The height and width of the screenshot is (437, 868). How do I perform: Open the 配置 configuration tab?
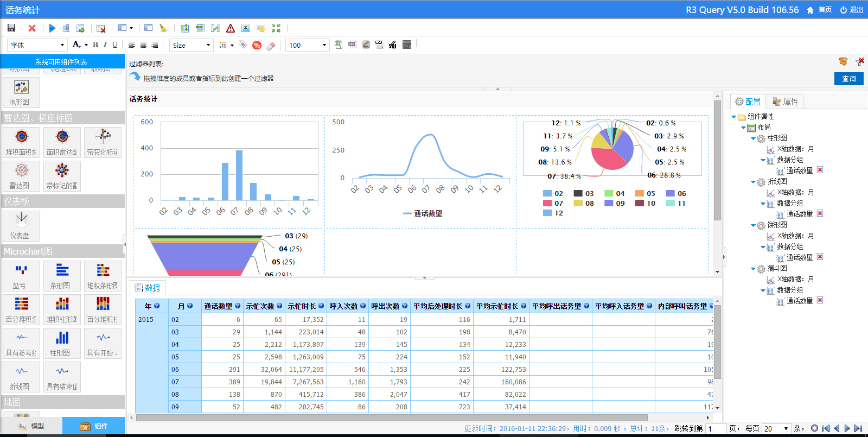coord(748,102)
